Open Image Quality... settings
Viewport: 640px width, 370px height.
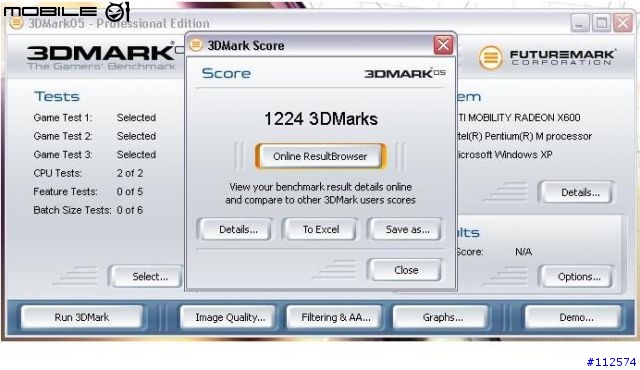click(230, 317)
